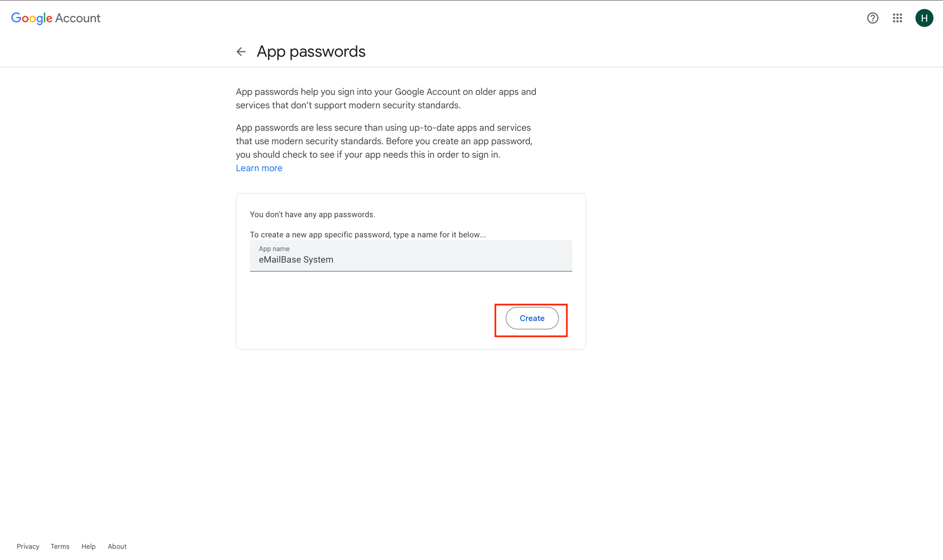943x560 pixels.
Task: Open the Help footer link
Action: point(88,546)
